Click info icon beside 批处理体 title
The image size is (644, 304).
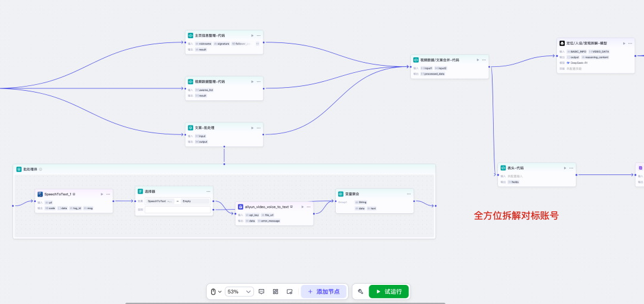[x=41, y=169]
